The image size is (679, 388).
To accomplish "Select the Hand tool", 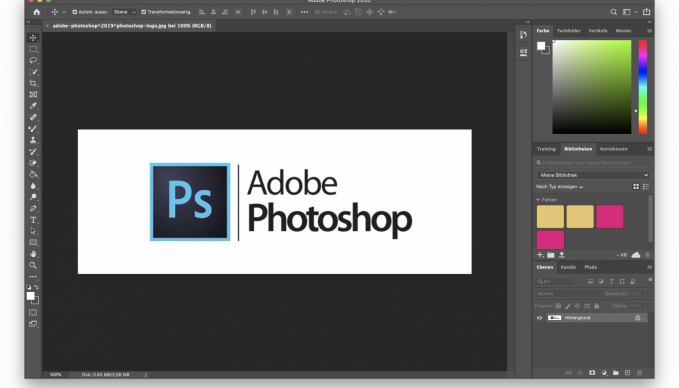I will 33,254.
